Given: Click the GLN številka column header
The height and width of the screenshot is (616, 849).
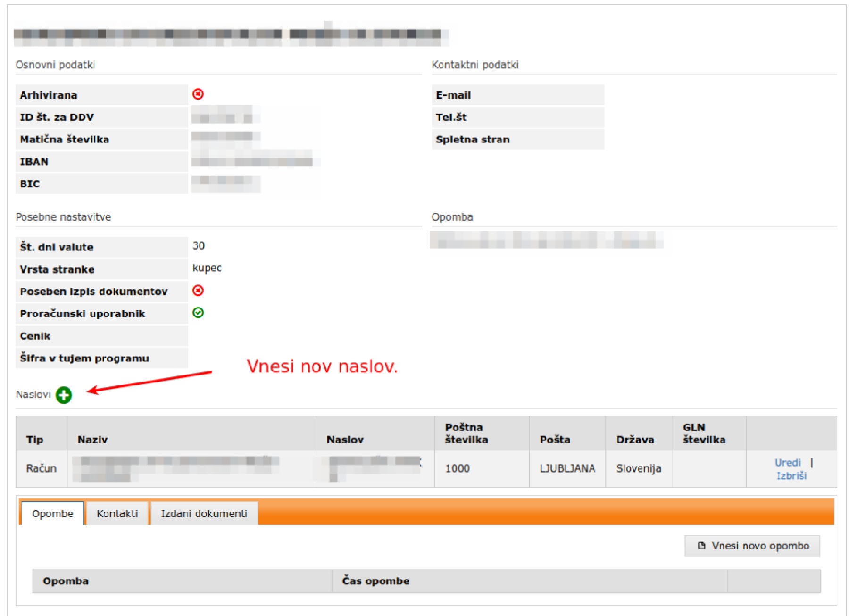Looking at the screenshot, I should click(x=704, y=433).
